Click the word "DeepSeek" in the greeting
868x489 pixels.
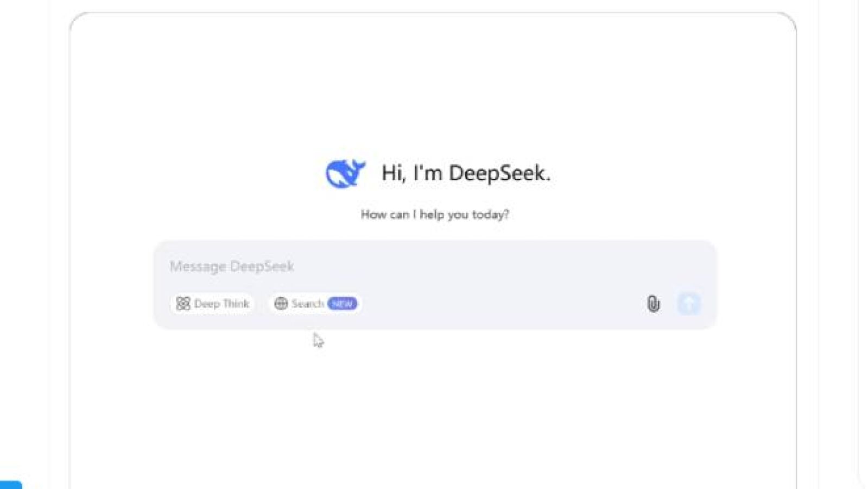pos(498,173)
